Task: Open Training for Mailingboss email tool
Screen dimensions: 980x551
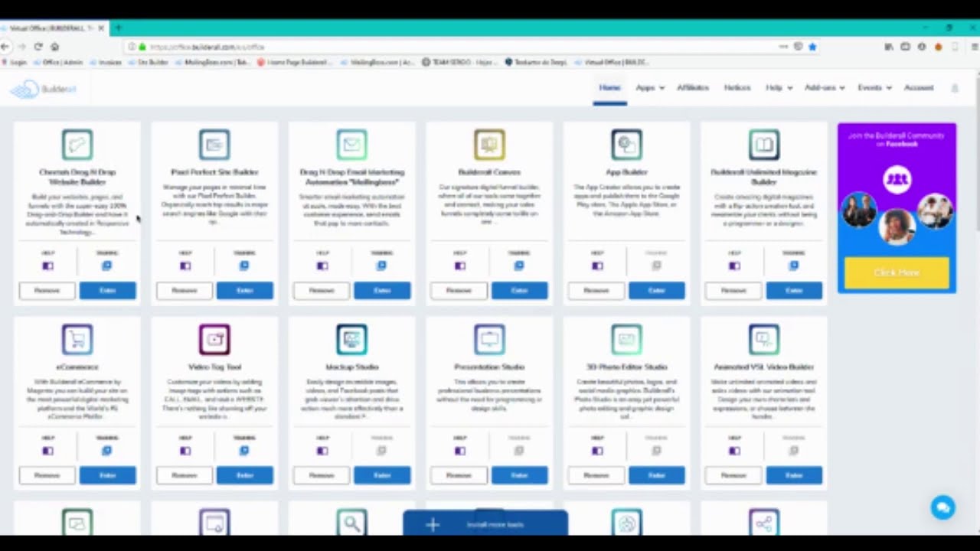Action: tap(381, 266)
